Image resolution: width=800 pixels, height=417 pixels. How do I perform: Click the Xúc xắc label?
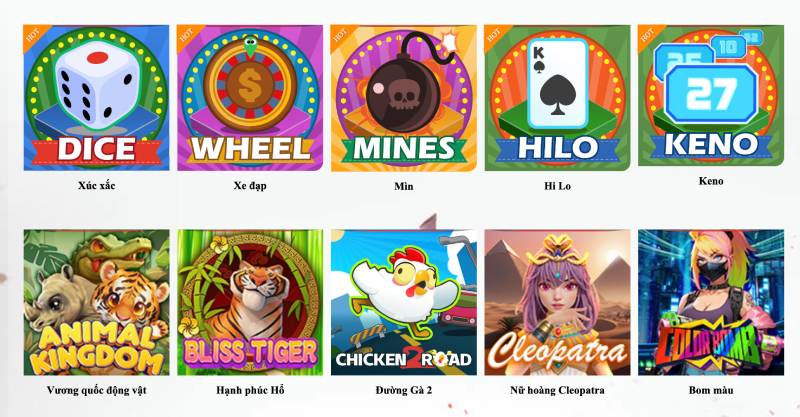click(x=96, y=186)
